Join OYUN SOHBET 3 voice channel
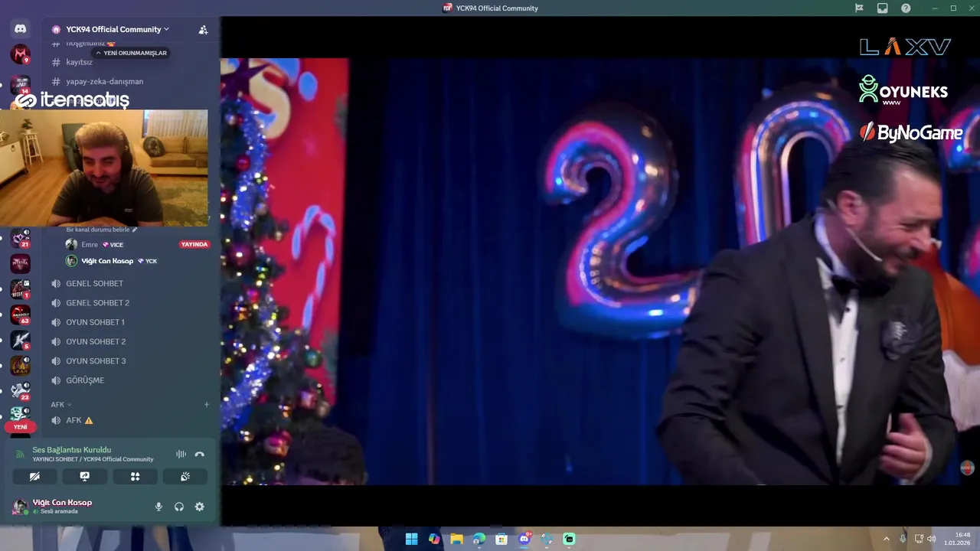Screen dimensions: 980x551 tap(96, 361)
